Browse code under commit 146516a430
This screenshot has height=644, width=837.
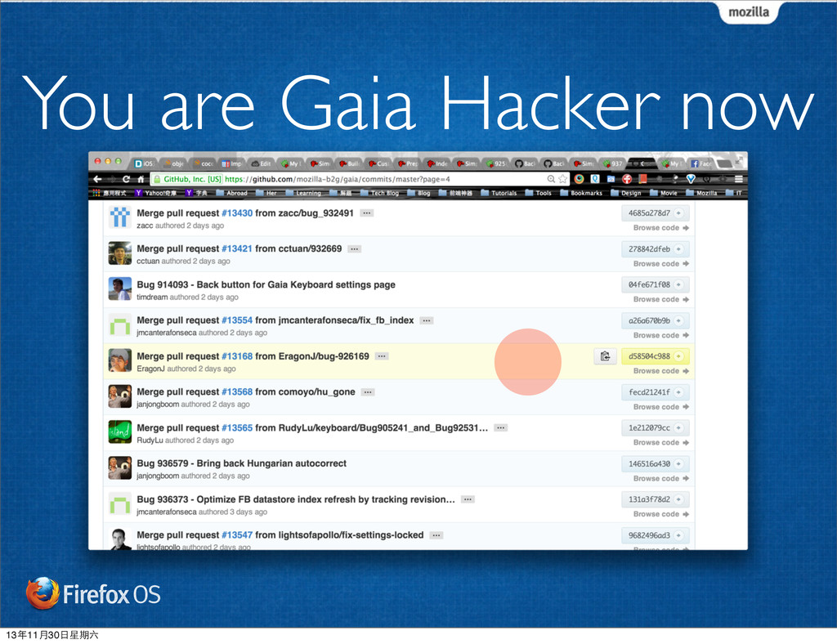click(660, 478)
